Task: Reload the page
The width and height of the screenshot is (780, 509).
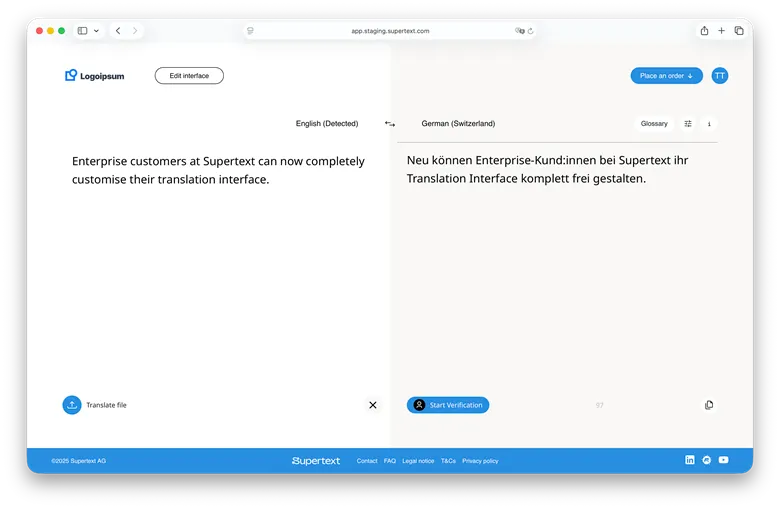Action: coord(530,31)
